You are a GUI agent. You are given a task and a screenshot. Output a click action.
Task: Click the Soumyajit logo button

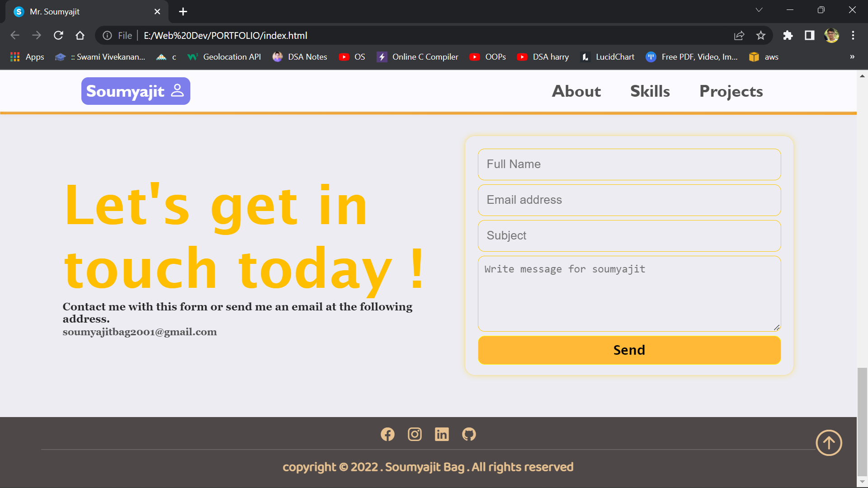tap(136, 91)
